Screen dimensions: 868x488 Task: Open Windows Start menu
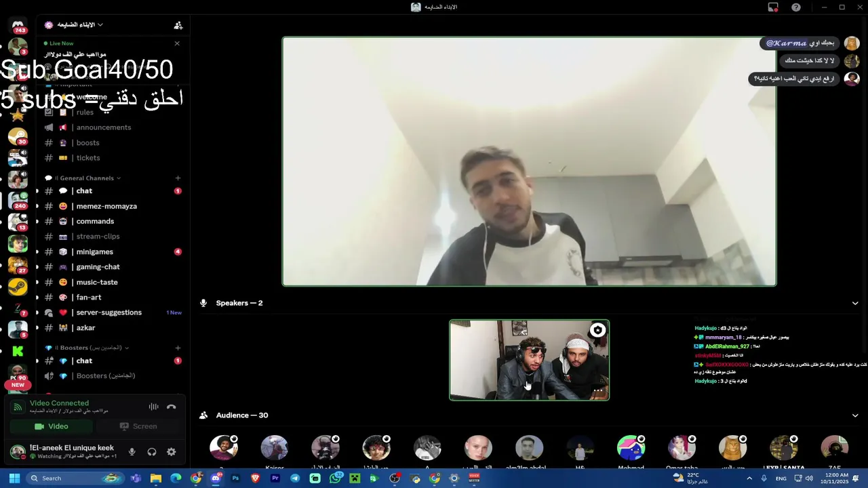(14, 479)
